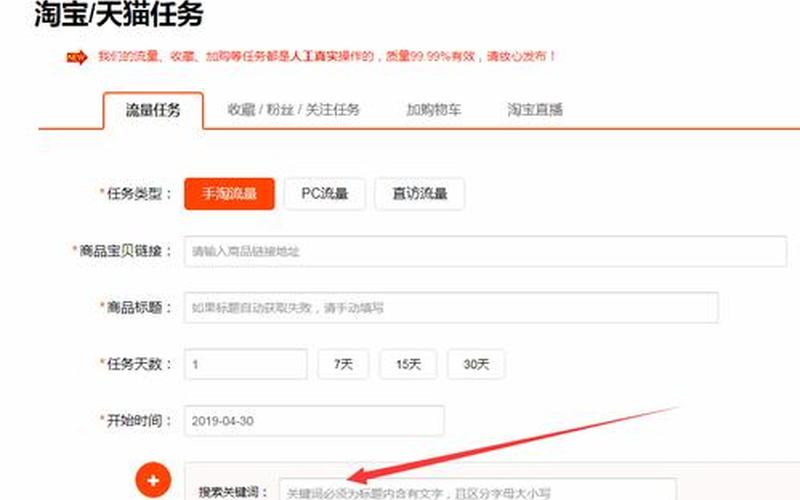The image size is (800, 500).
Task: Click the 商品宝贝链接 label
Action: click(x=122, y=251)
